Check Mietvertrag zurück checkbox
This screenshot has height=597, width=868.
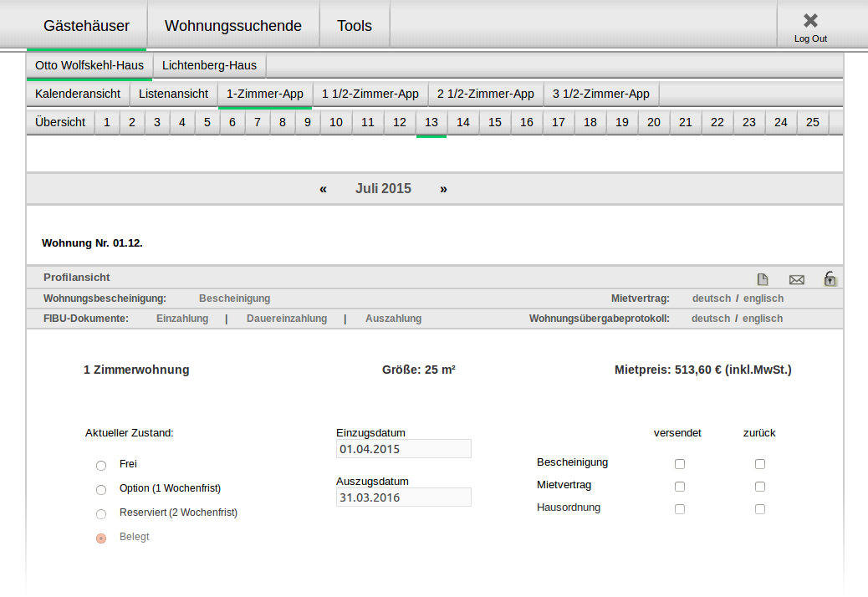(760, 486)
